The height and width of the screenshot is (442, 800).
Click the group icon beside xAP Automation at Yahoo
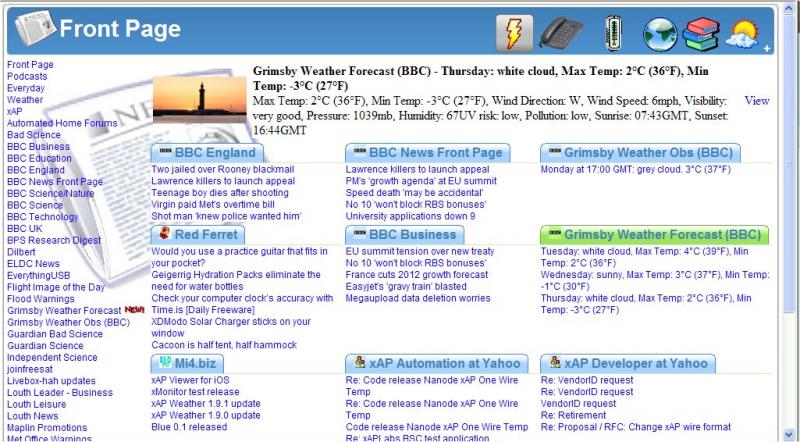(360, 362)
